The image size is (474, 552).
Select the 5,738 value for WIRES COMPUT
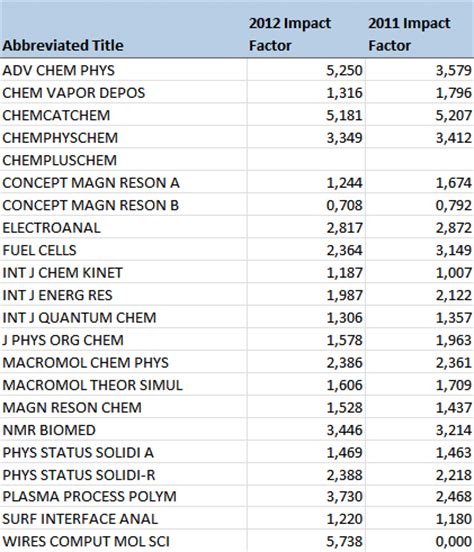click(344, 542)
